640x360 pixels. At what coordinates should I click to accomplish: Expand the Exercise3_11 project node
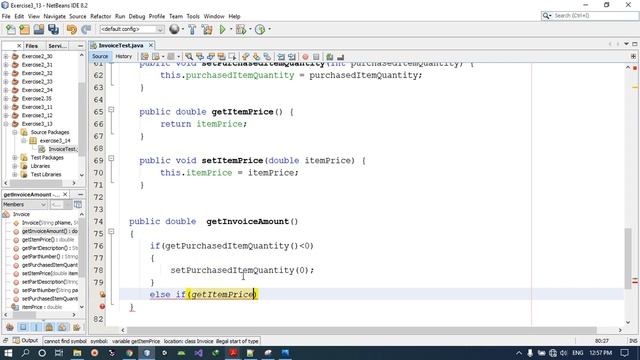tap(6, 107)
